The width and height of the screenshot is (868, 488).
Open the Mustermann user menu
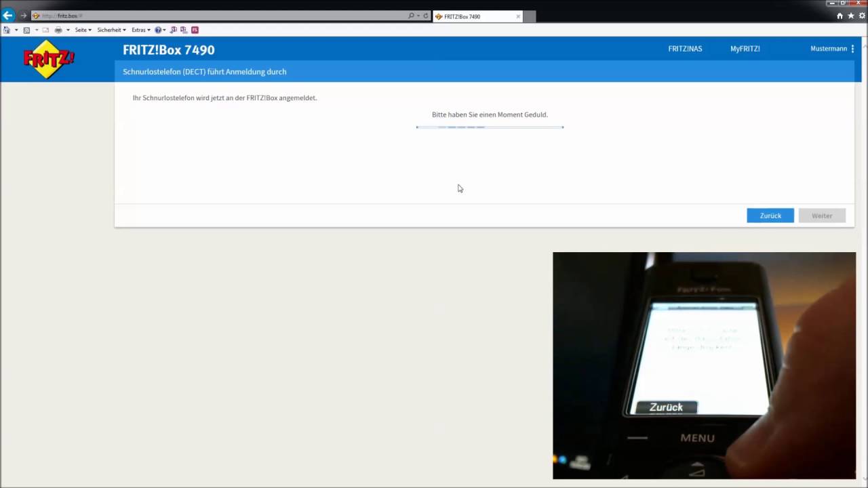832,49
